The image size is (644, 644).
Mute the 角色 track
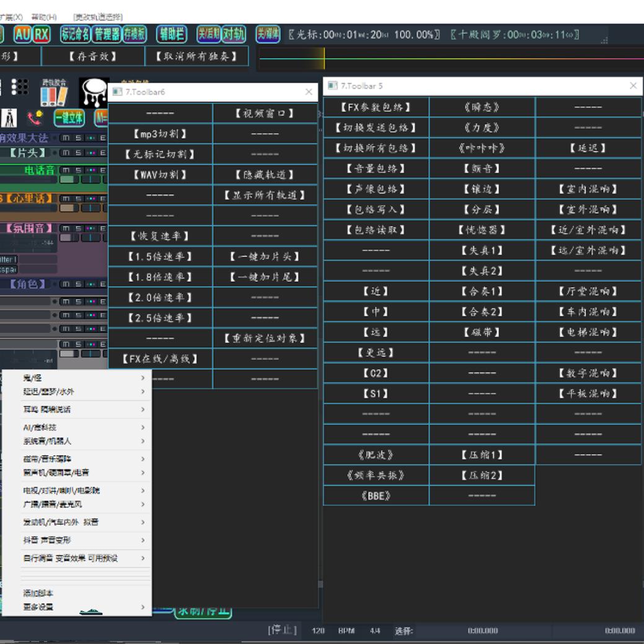pos(66,284)
